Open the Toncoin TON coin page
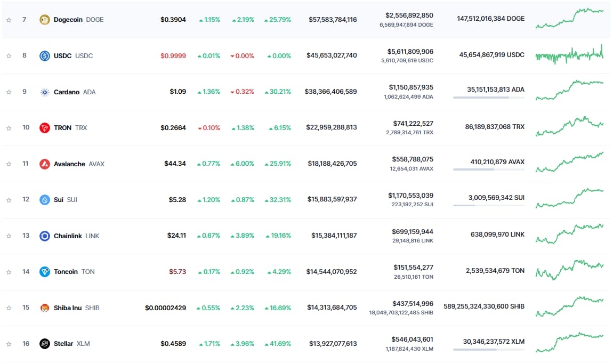The width and height of the screenshot is (613, 364). click(x=66, y=272)
